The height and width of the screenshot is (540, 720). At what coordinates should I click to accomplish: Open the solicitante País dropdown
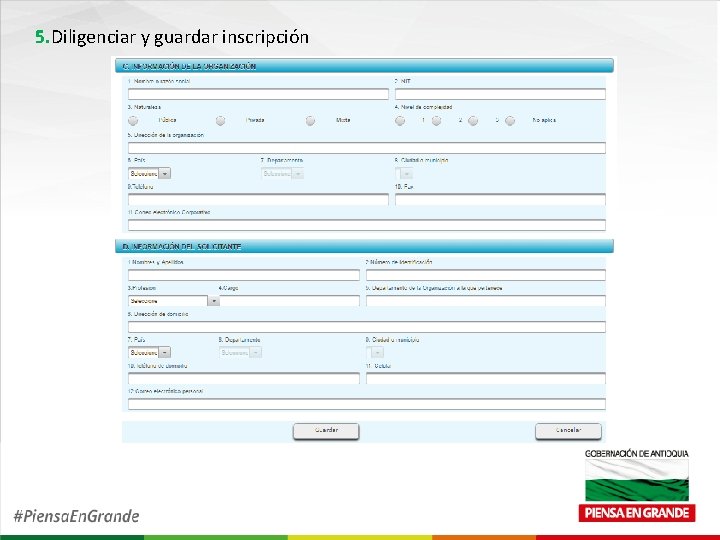[x=149, y=352]
